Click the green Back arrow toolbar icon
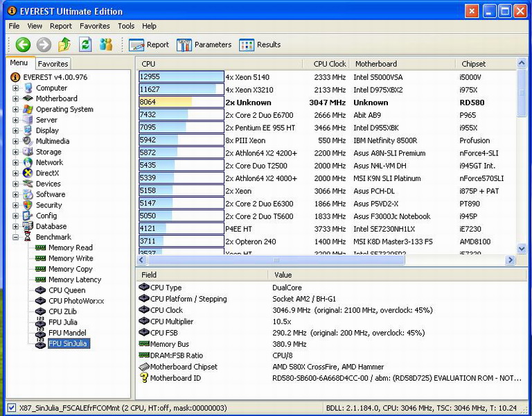 [x=23, y=44]
